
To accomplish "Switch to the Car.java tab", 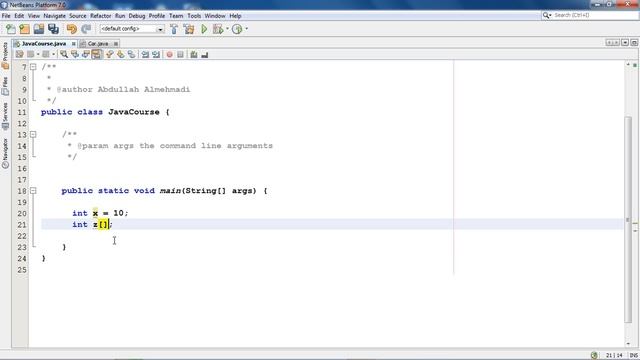I will (x=98, y=43).
